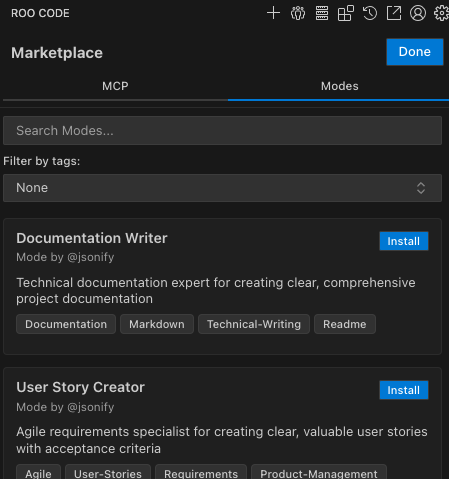Click the tag filter chevron arrows
The height and width of the screenshot is (479, 449).
[x=421, y=188]
